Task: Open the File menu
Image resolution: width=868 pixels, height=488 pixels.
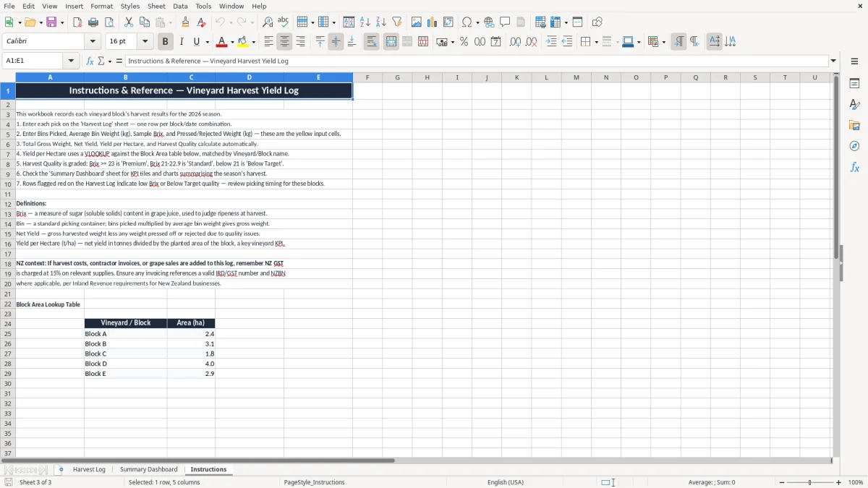Action: 9,6
